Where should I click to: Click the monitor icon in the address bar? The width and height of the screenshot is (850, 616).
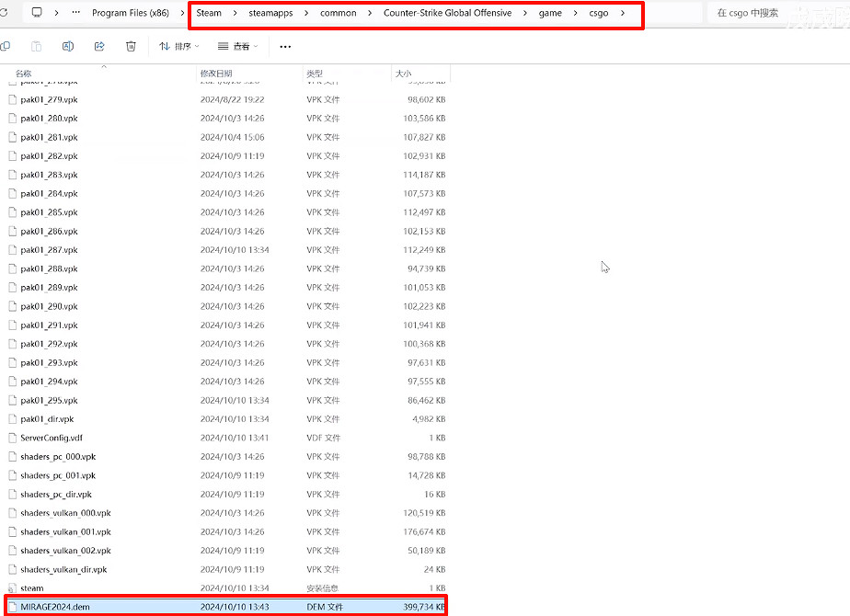pyautogui.click(x=37, y=13)
